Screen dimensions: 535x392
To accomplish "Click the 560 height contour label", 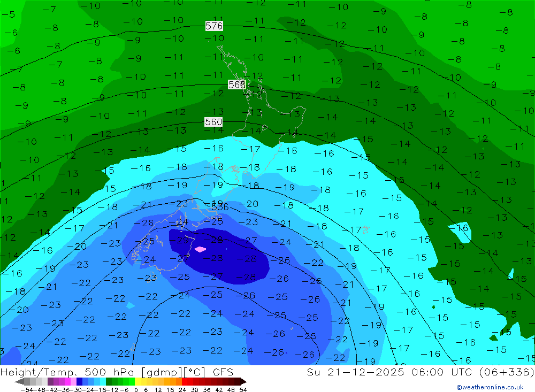I will (213, 122).
